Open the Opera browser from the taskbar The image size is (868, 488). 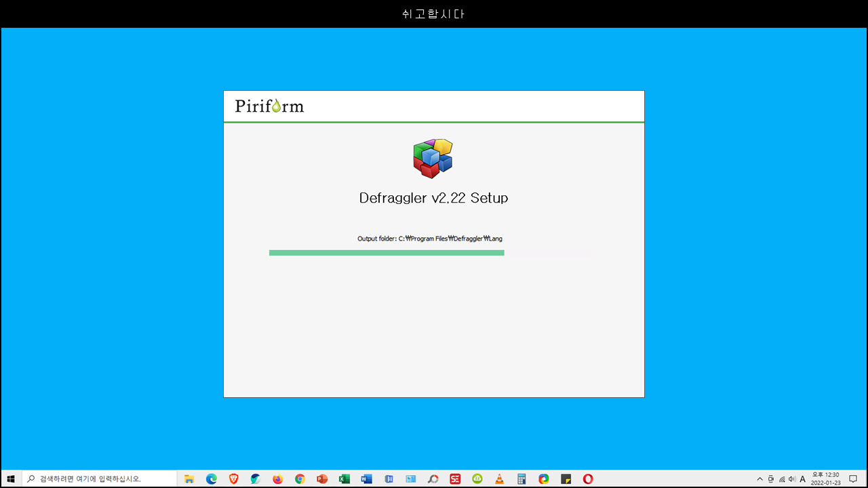(x=588, y=479)
